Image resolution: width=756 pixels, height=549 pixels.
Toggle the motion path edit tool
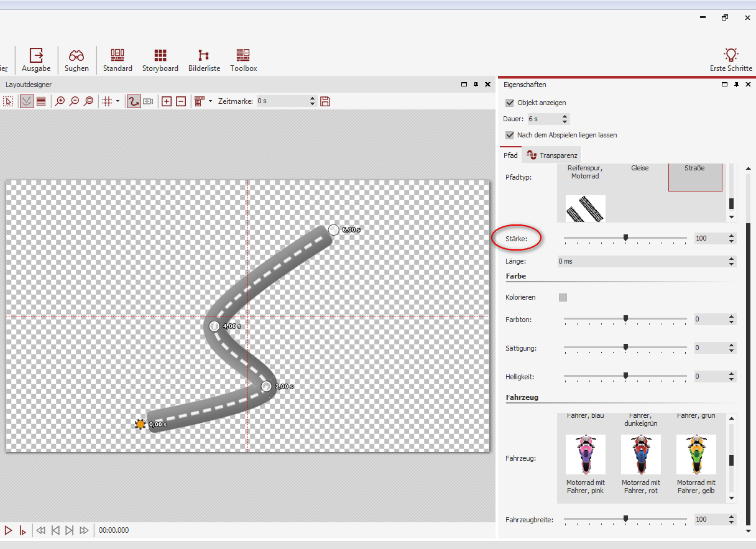point(133,101)
